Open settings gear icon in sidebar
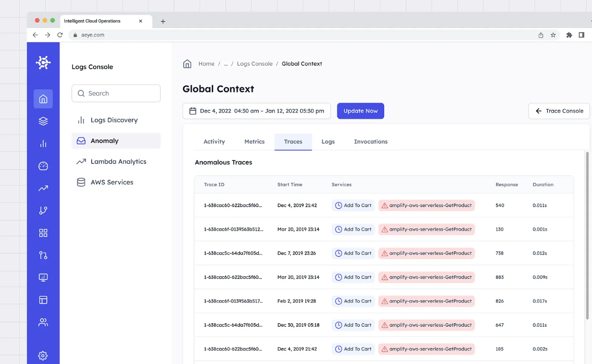 point(43,356)
